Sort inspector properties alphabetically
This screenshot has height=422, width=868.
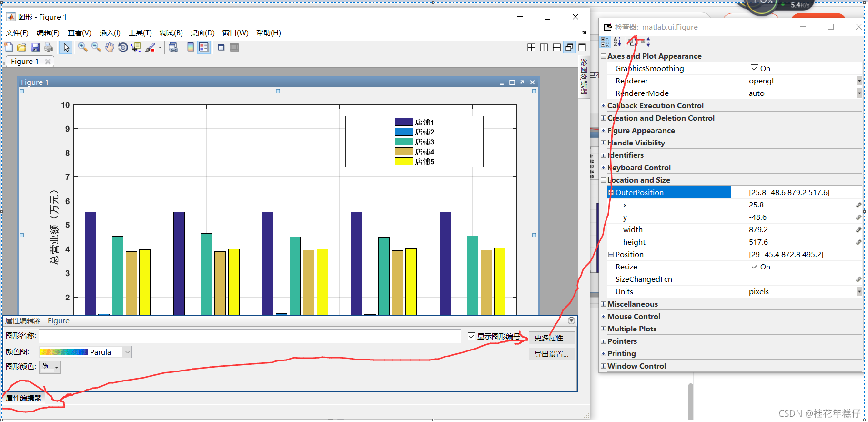(x=617, y=42)
